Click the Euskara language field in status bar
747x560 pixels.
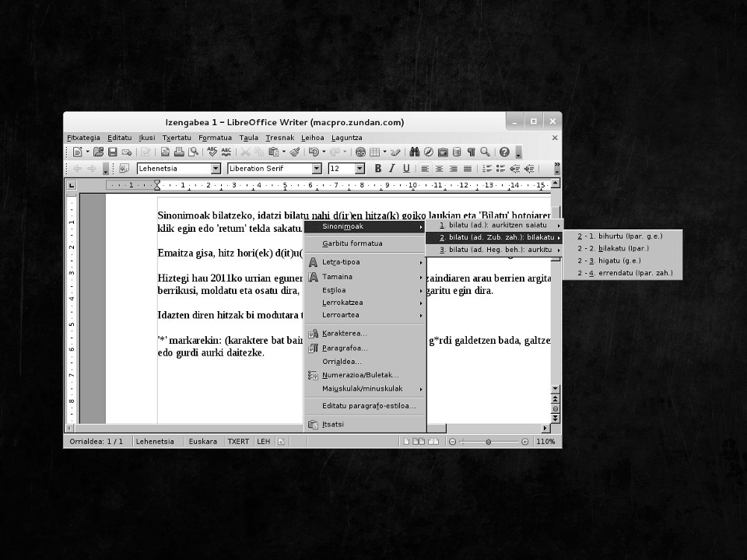pyautogui.click(x=203, y=442)
